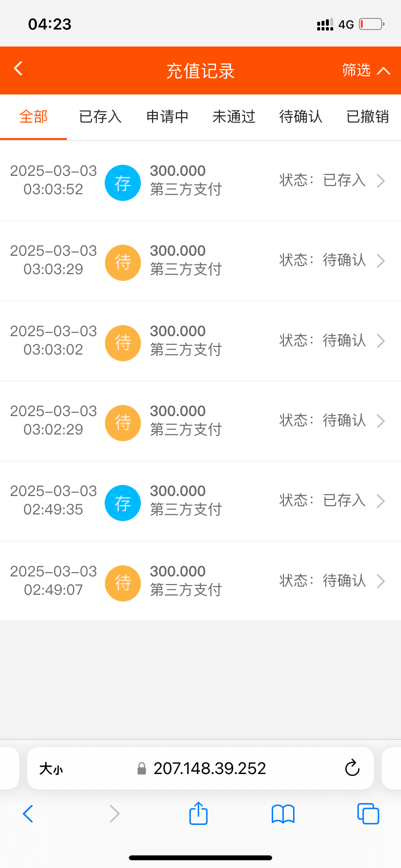Viewport: 401px width, 868px height.
Task: Open Safari tabs overview icon
Action: pos(368,814)
